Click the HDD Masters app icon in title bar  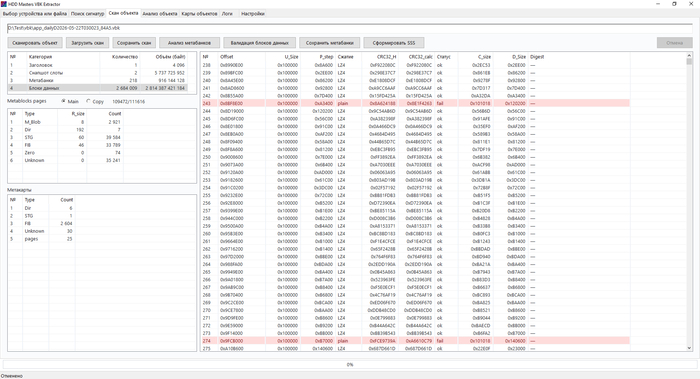(x=4, y=4)
